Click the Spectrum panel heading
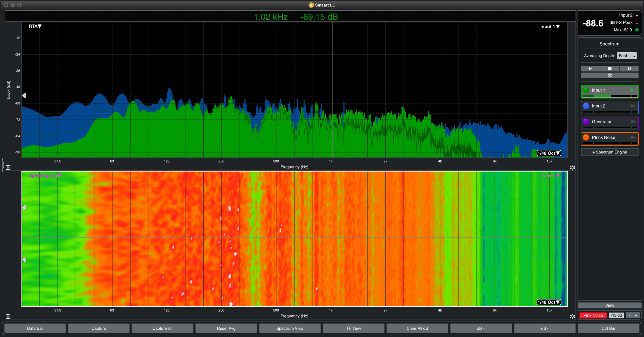 pos(609,44)
